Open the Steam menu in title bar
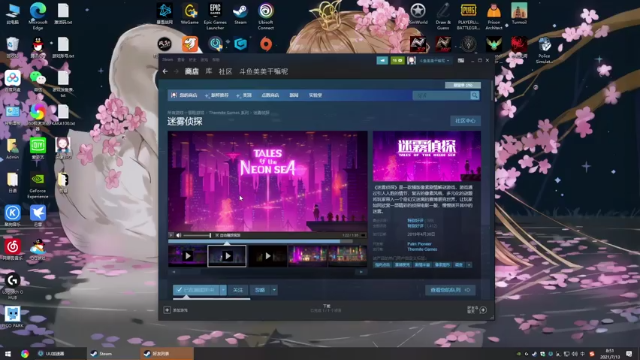This screenshot has height=360, width=640. click(168, 60)
